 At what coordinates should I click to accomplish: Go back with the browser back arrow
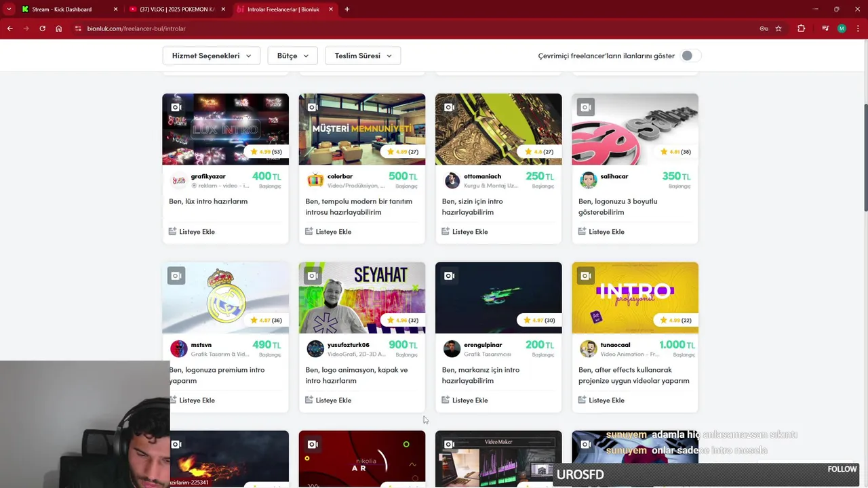click(x=9, y=28)
